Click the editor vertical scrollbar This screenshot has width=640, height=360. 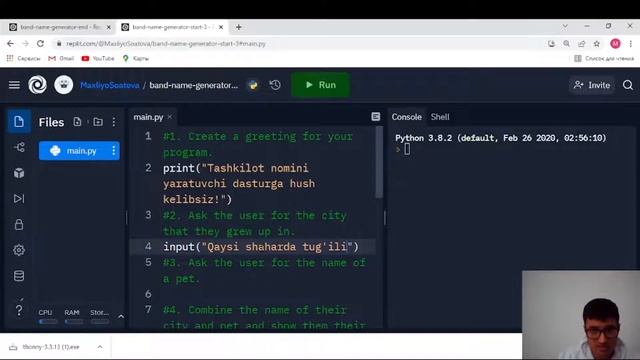pos(379,162)
